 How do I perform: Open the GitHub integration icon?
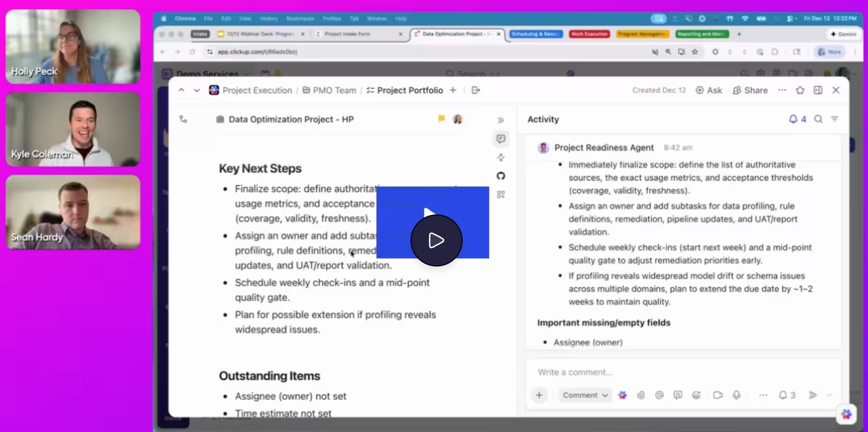(501, 176)
